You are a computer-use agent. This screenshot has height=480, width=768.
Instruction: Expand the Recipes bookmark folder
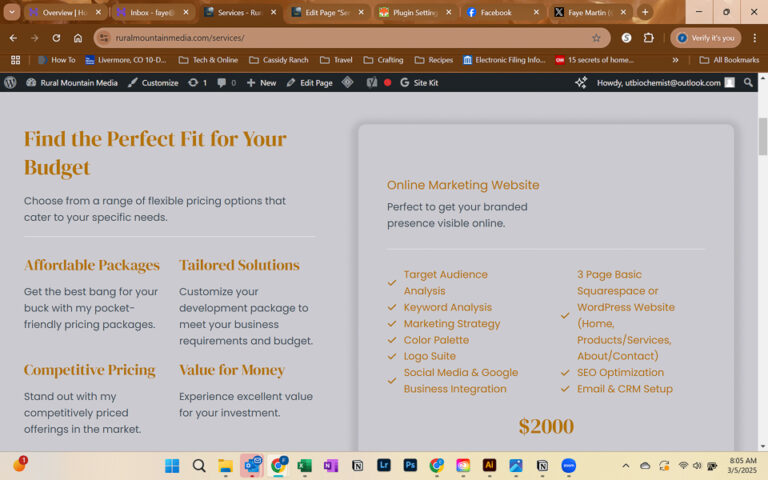(433, 60)
